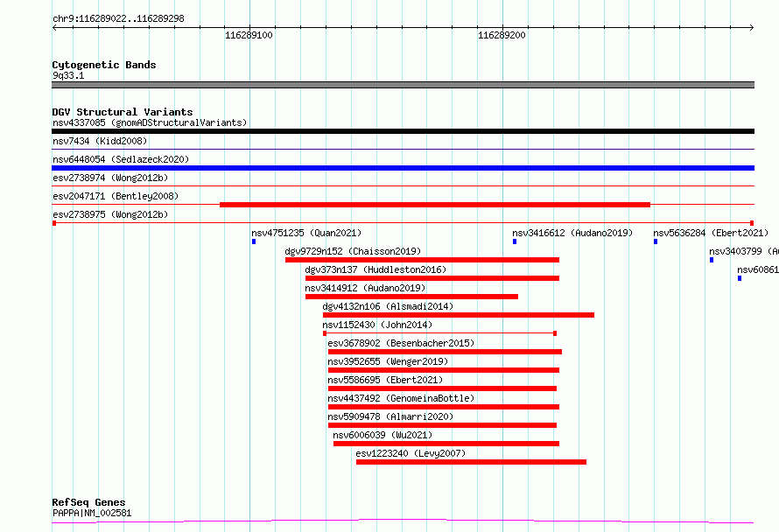Open the esv1223240 Levy2007 variant bar
Image resolution: width=779 pixels, height=532 pixels.
[471, 462]
